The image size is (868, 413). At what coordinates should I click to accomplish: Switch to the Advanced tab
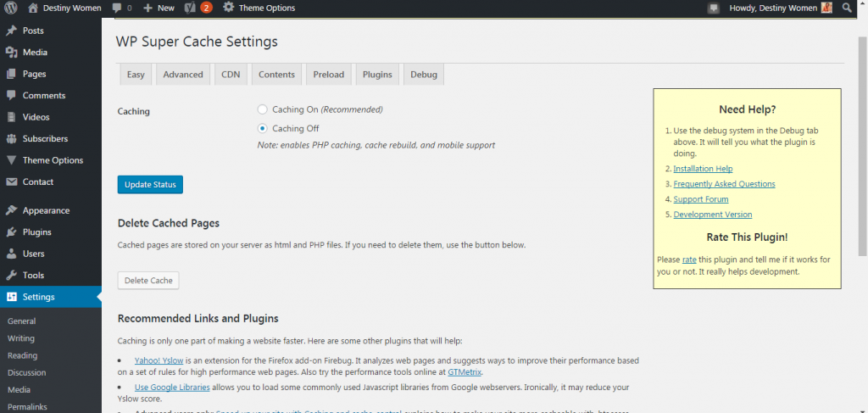tap(183, 75)
